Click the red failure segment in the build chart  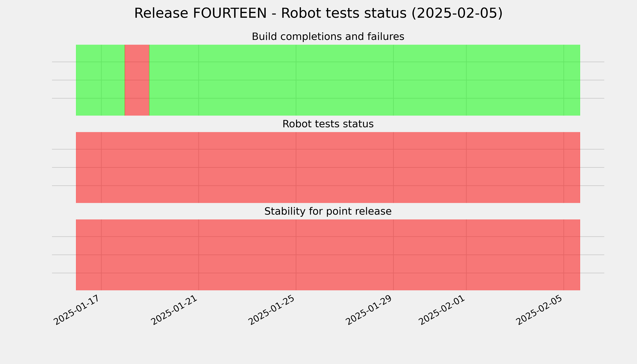click(x=137, y=80)
